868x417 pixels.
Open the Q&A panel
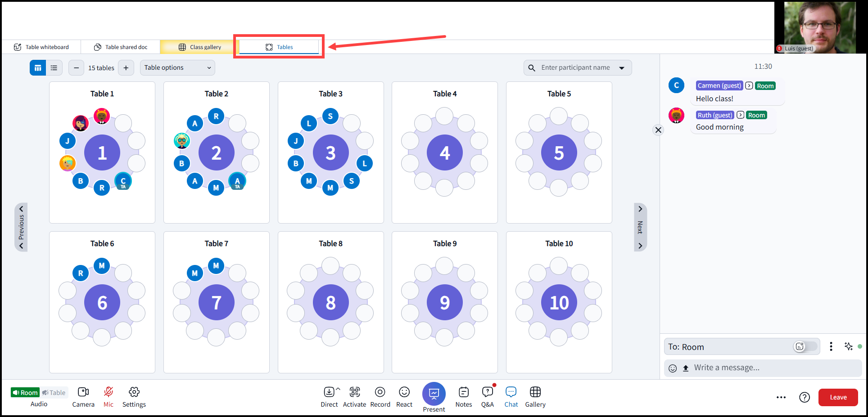[488, 397]
